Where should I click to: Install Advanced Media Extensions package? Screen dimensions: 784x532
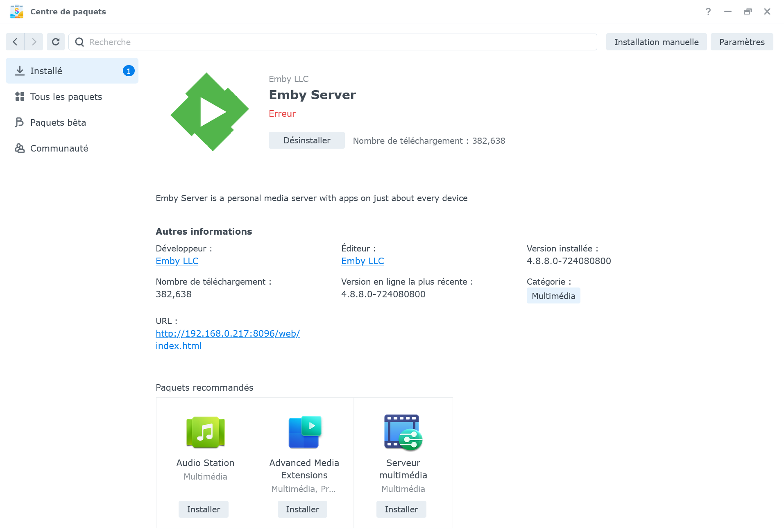302,509
